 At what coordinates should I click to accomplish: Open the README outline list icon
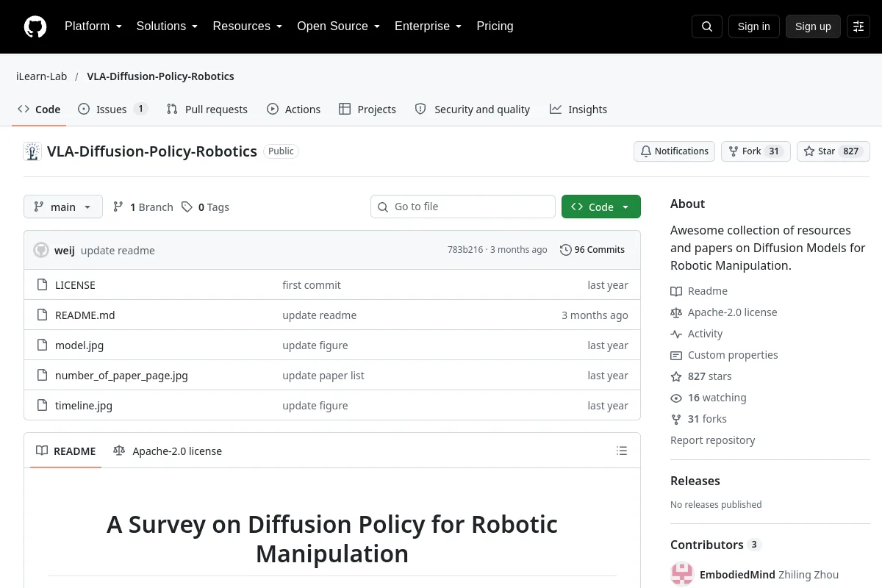click(622, 451)
